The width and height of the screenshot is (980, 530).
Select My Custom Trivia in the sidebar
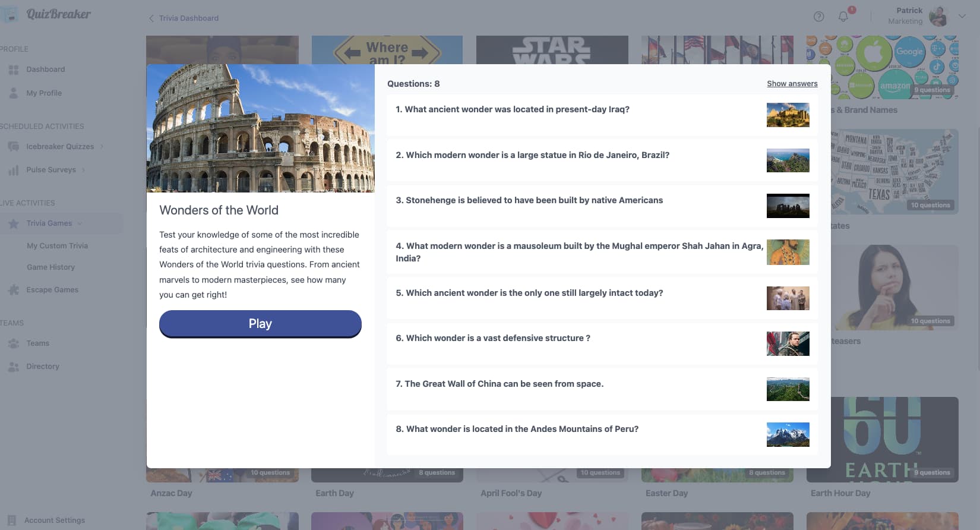tap(57, 245)
